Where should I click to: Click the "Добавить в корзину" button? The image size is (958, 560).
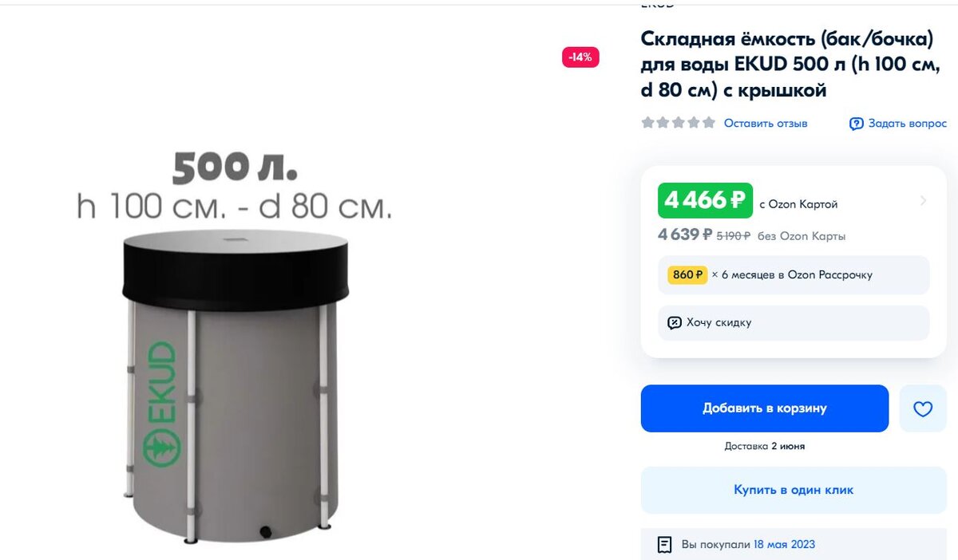click(764, 408)
